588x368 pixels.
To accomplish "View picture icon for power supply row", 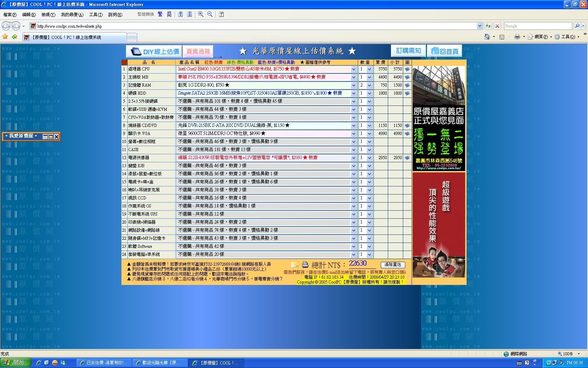I will [407, 158].
